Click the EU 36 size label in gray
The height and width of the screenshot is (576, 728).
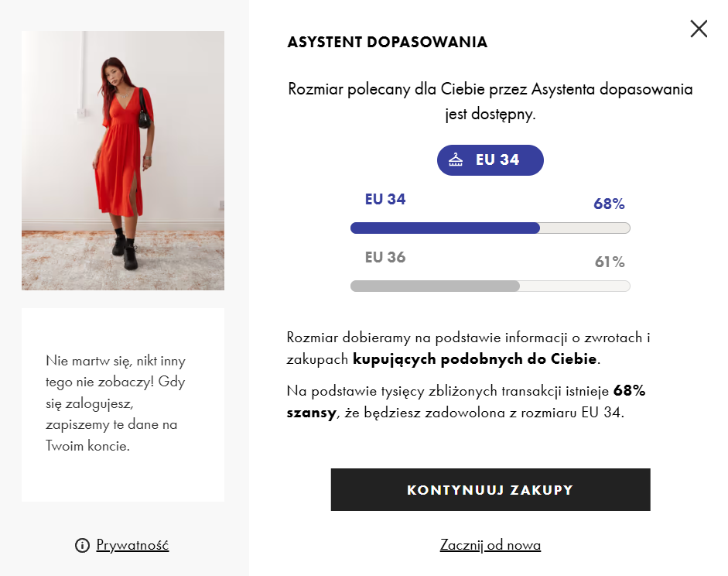[x=385, y=257]
